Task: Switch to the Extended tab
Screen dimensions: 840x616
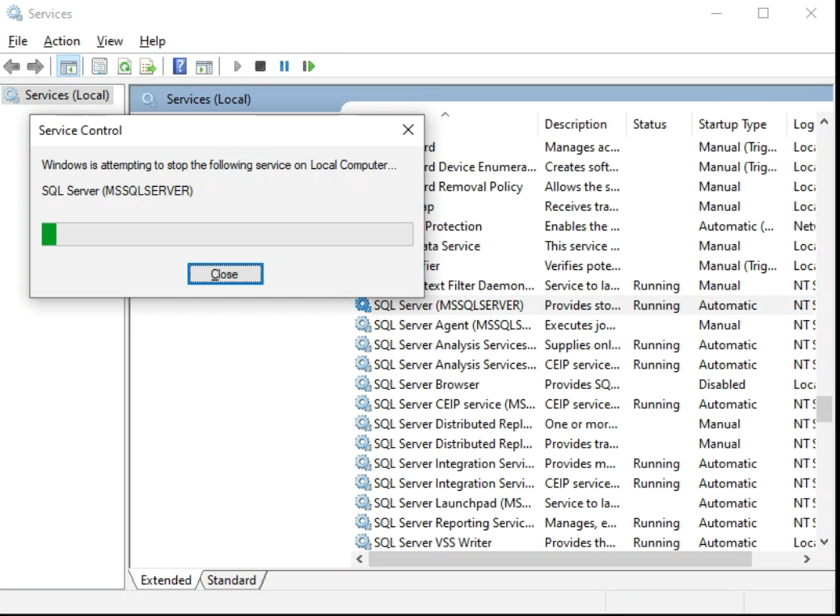Action: point(166,580)
